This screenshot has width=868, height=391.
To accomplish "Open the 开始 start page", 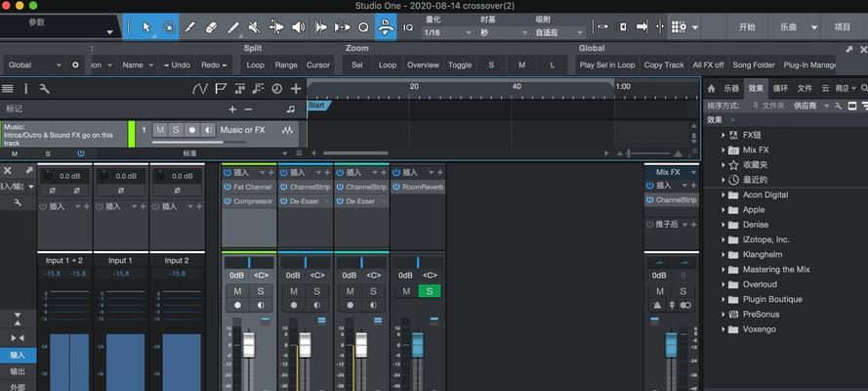I will [747, 27].
